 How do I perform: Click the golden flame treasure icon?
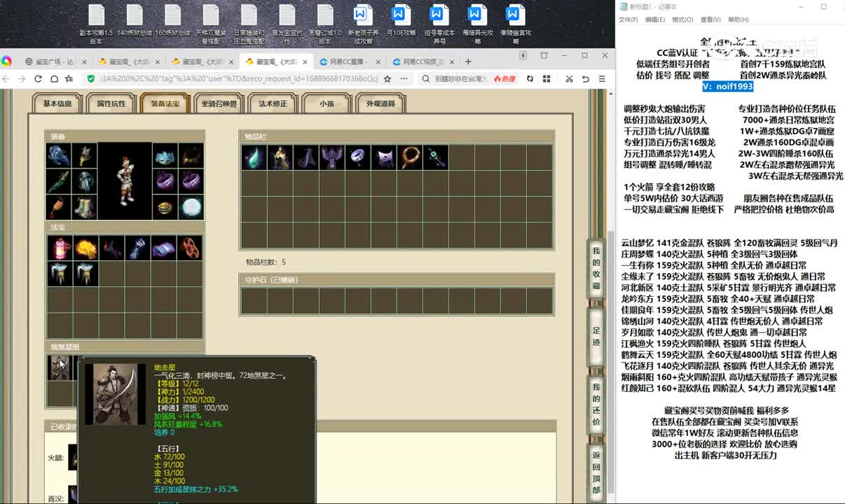[x=86, y=248]
